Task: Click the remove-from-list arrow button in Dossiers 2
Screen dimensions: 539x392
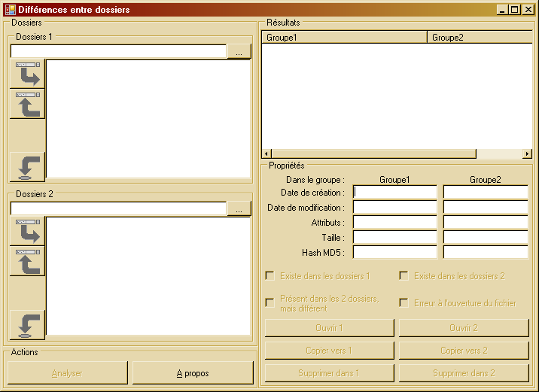Action: click(x=27, y=325)
